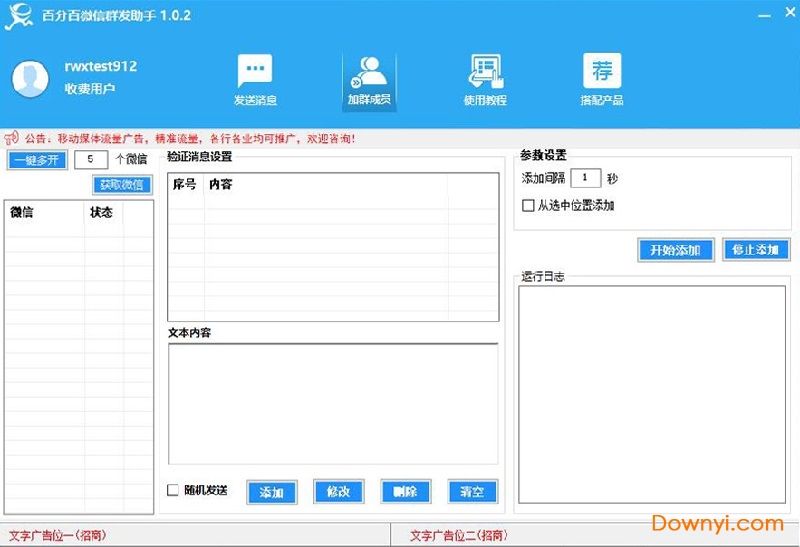This screenshot has width=800, height=547.
Task: Minimize the application window
Action: [764, 16]
